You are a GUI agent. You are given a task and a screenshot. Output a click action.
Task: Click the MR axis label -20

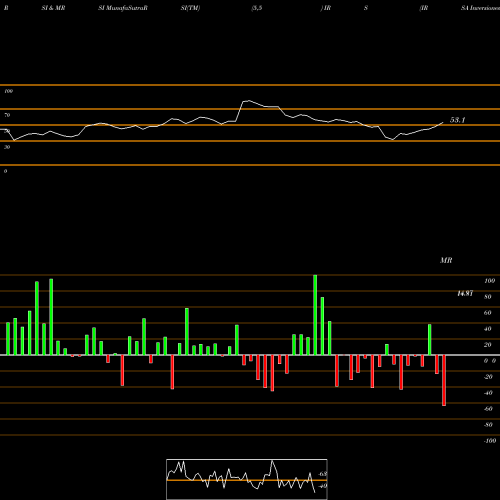pos(488,377)
